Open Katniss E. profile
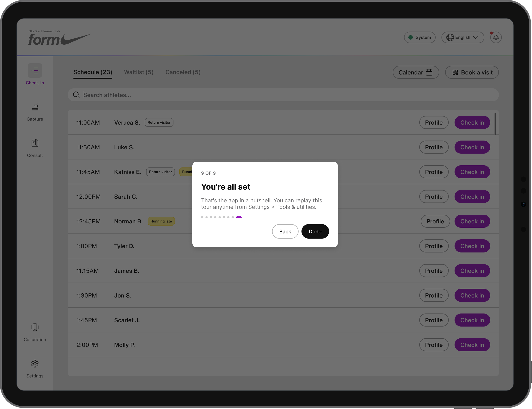Viewport: 532px width, 409px height. 434,172
